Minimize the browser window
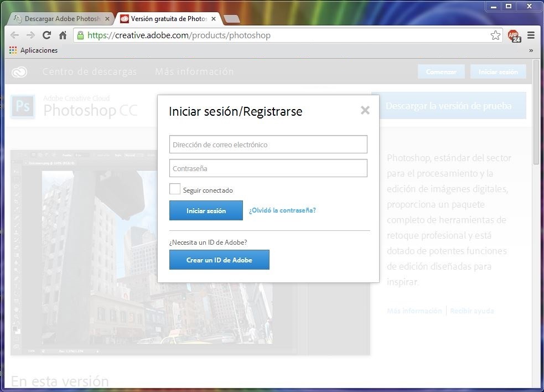 tap(494, 6)
